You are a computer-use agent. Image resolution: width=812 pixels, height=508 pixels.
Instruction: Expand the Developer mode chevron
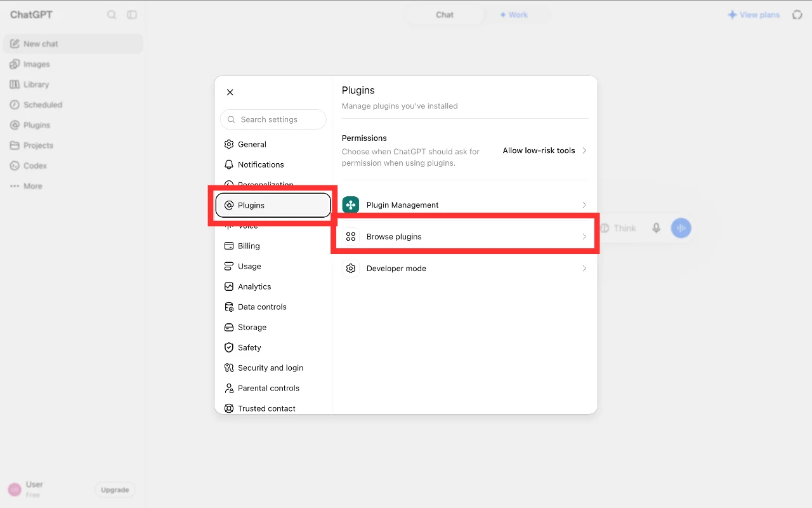[584, 268]
